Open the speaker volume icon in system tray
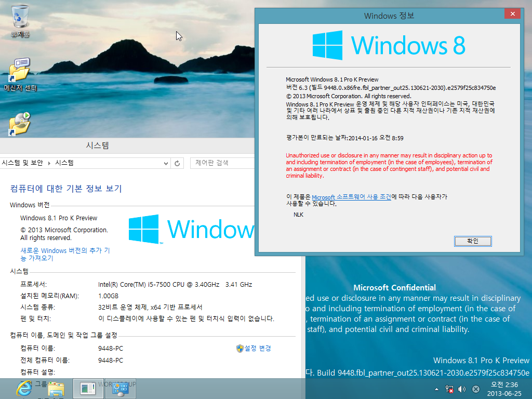 point(462,389)
